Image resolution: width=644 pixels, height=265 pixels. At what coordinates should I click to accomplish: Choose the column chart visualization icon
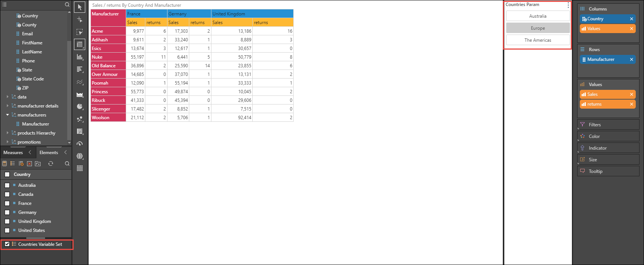click(80, 57)
